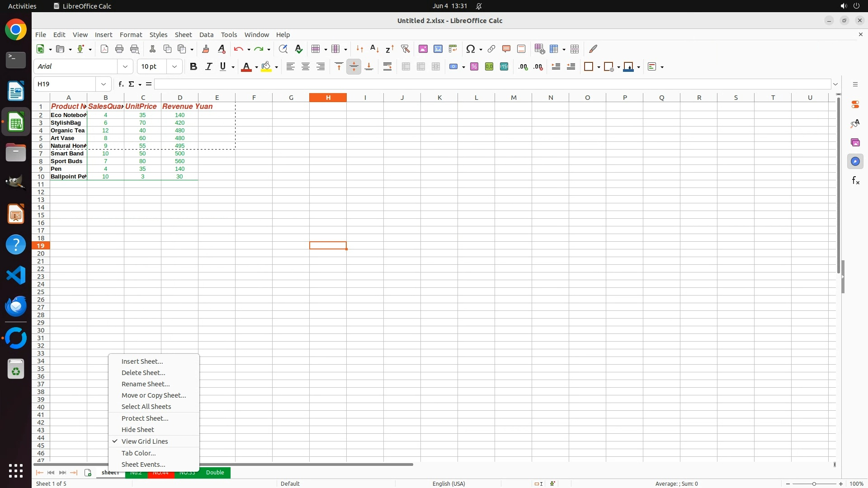
Task: Select Protect Sheet from the menu
Action: (145, 418)
